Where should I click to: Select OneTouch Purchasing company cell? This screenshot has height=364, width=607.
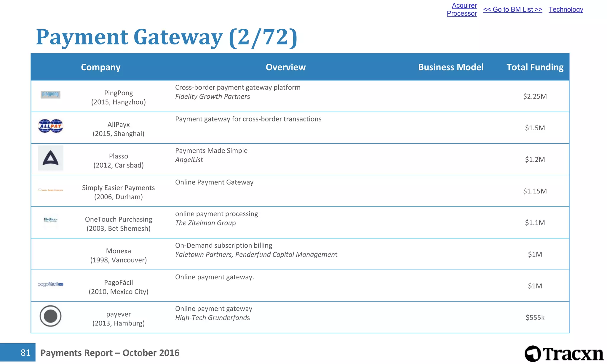click(119, 224)
